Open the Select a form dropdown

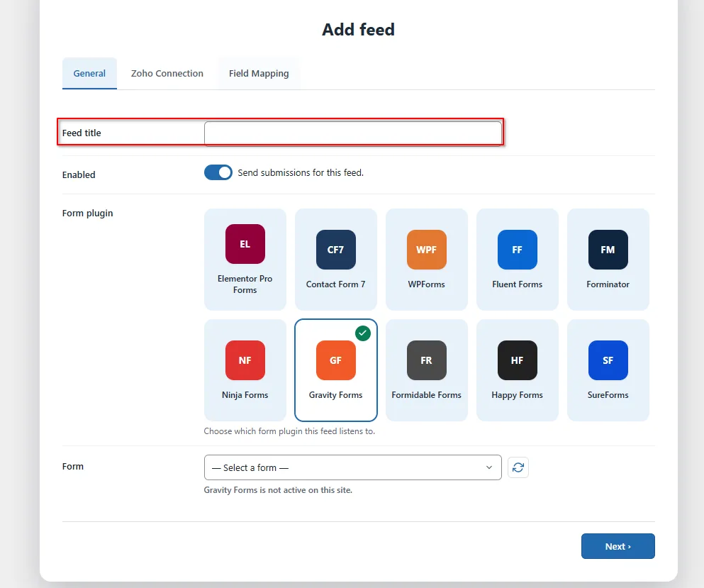(353, 467)
